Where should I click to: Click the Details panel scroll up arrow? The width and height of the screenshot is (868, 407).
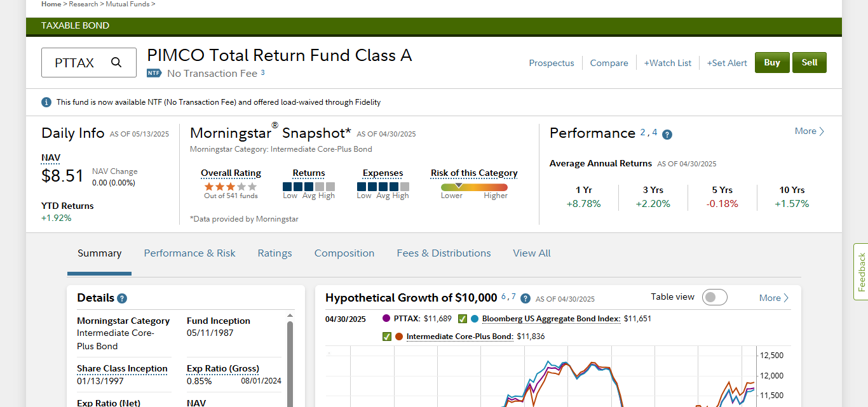click(x=290, y=316)
